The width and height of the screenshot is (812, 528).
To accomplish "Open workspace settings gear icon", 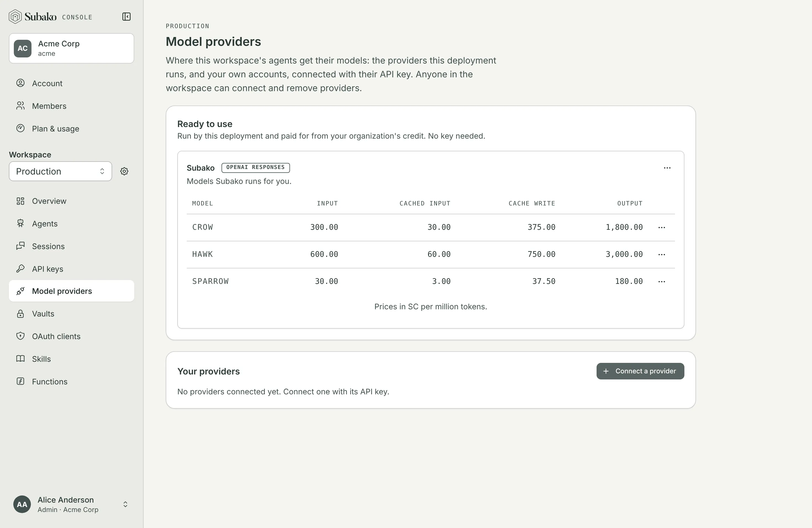I will pyautogui.click(x=124, y=171).
